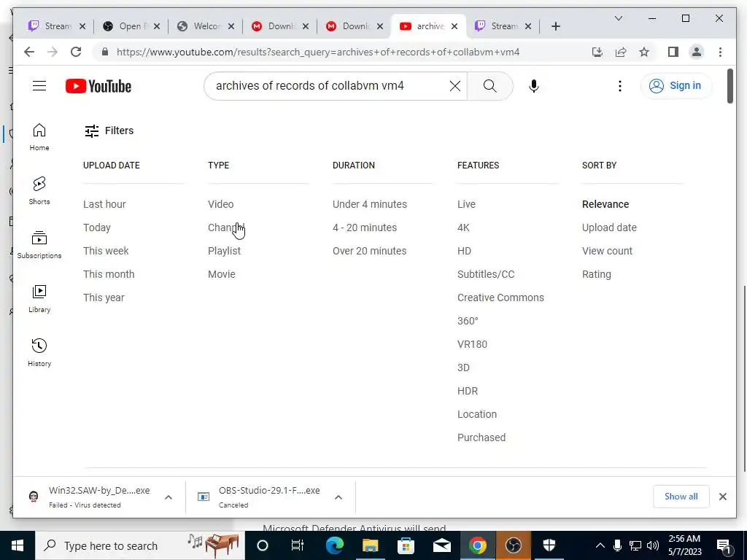
Task: Filter uploads by This week
Action: point(106,251)
